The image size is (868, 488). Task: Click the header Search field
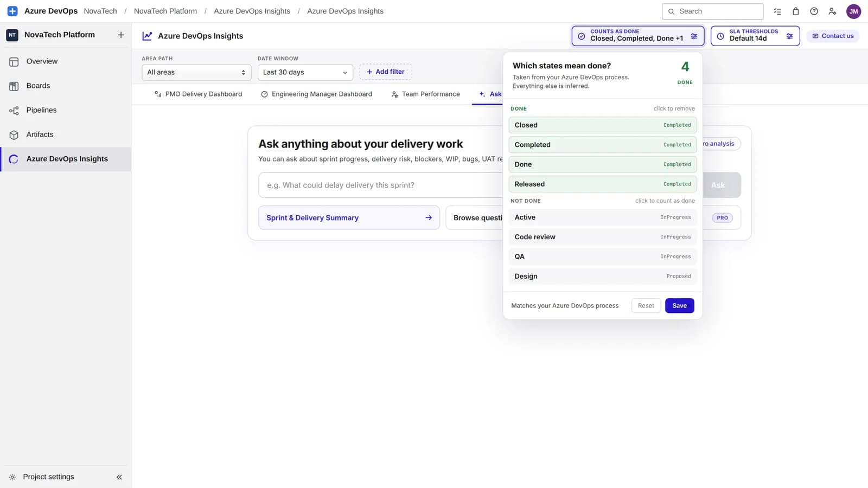coord(712,11)
